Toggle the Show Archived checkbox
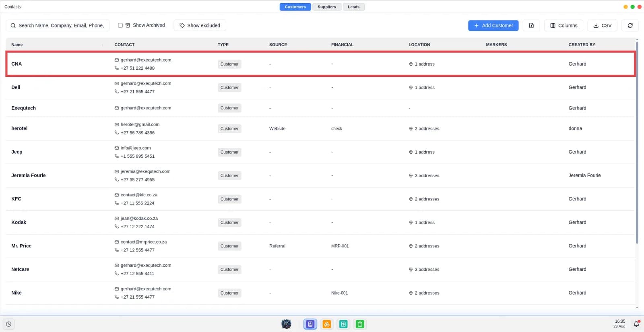The width and height of the screenshot is (644, 332). (x=120, y=25)
